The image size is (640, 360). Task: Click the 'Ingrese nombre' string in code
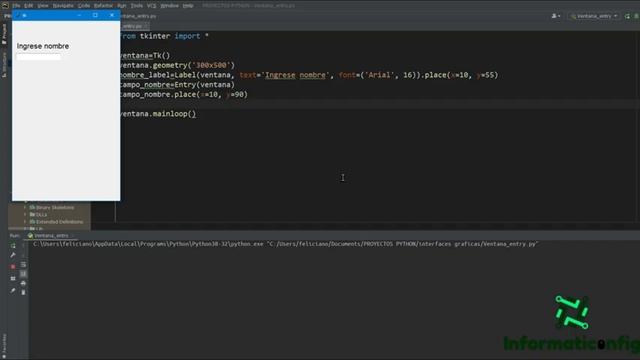(x=296, y=75)
